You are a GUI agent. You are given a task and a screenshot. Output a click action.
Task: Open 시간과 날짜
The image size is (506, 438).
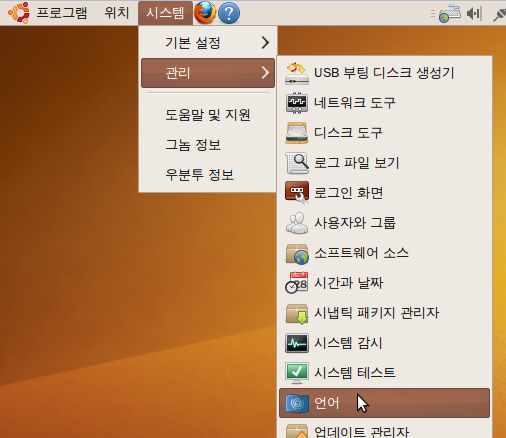point(384,283)
